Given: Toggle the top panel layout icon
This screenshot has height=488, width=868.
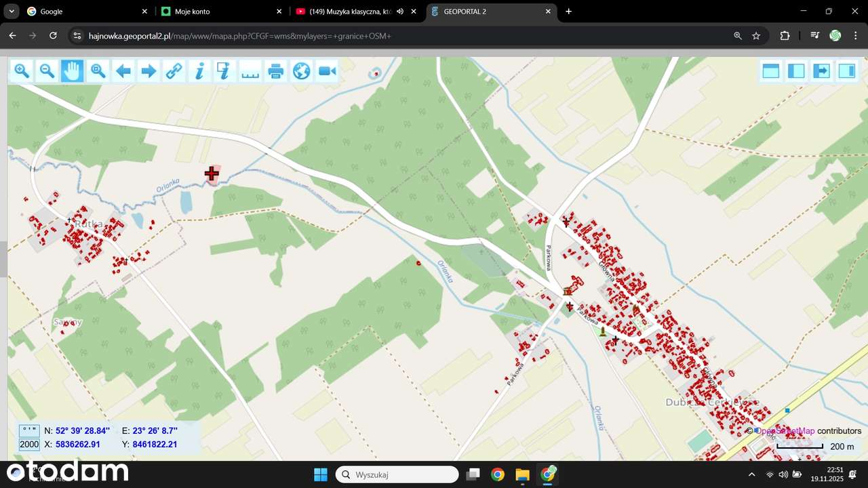Looking at the screenshot, I should [x=771, y=70].
